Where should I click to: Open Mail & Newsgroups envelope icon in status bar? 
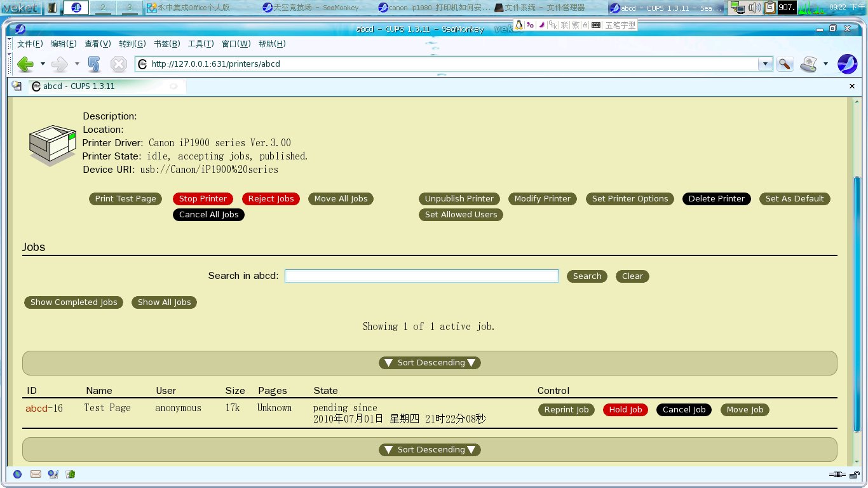[x=36, y=474]
